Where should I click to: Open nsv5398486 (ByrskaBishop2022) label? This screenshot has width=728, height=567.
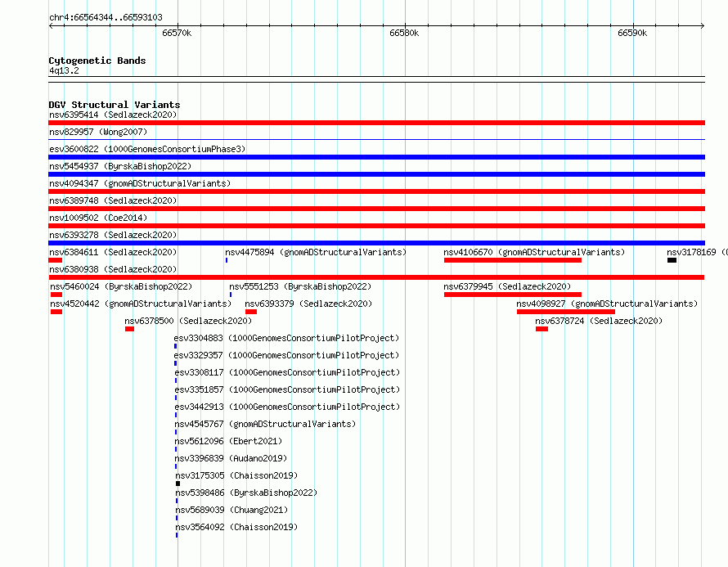point(246,493)
